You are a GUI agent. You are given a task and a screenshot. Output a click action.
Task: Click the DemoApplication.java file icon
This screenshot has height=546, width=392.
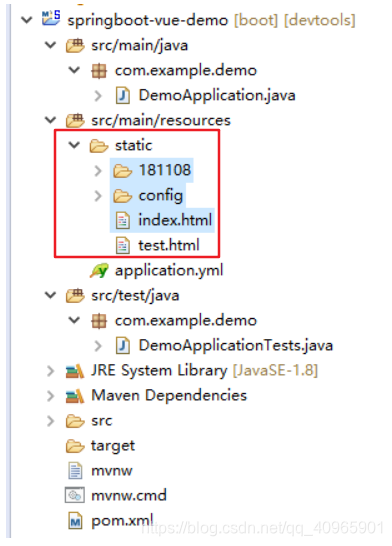pyautogui.click(x=123, y=95)
